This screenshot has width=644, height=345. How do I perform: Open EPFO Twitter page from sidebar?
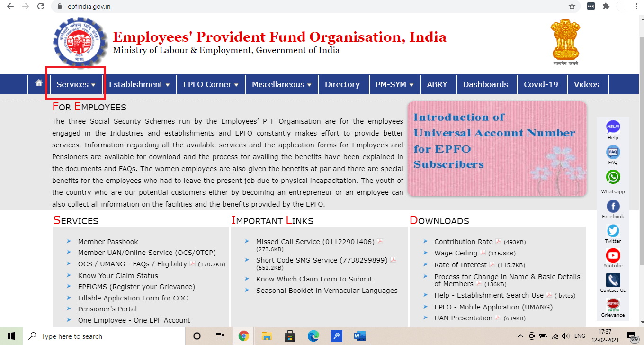pyautogui.click(x=613, y=231)
